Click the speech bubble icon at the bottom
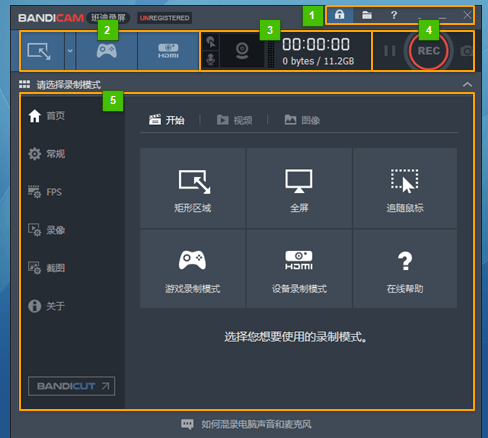The width and height of the screenshot is (488, 438). [187, 424]
